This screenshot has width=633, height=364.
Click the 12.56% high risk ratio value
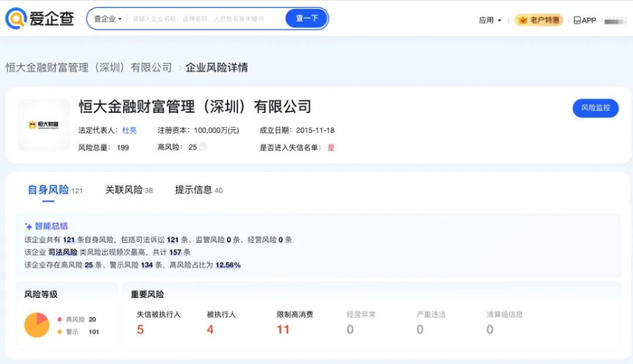click(x=228, y=265)
